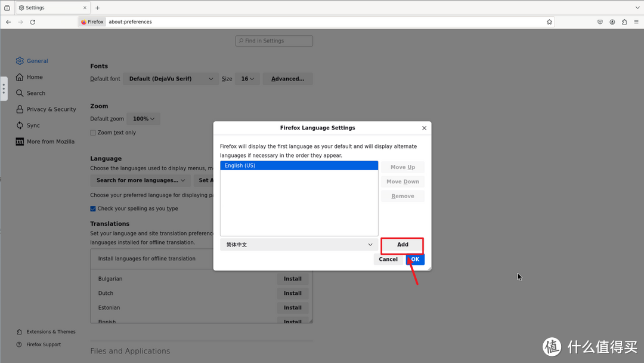Click the sidebar handle on left edge
The image size is (644, 363).
(4, 88)
